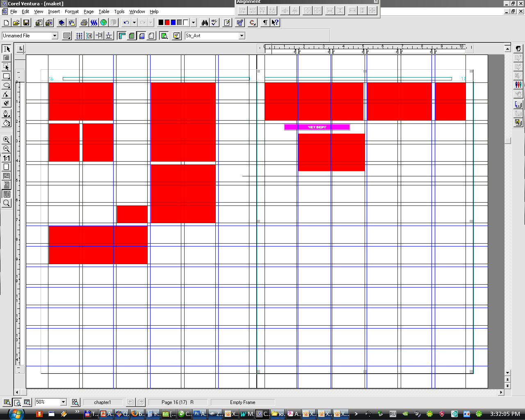This screenshot has height=420, width=525.
Task: Open the Format menu
Action: point(72,11)
